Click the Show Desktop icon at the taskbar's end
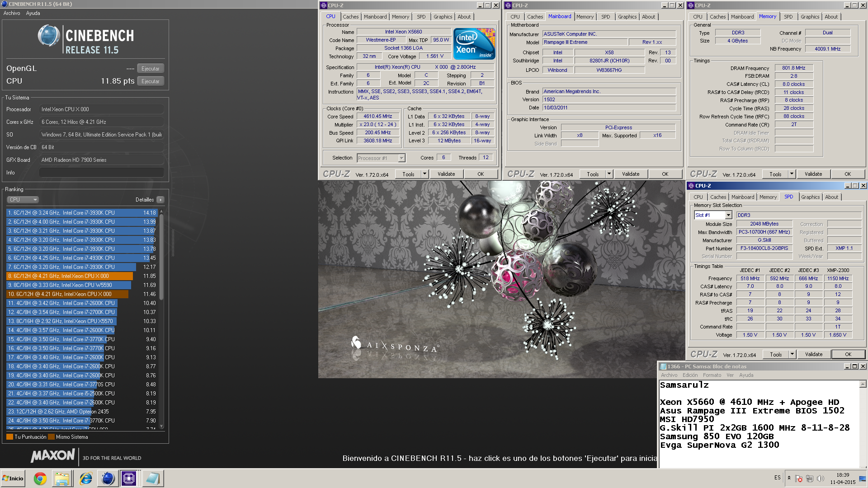Viewport: 868px width, 488px height. coord(863,479)
